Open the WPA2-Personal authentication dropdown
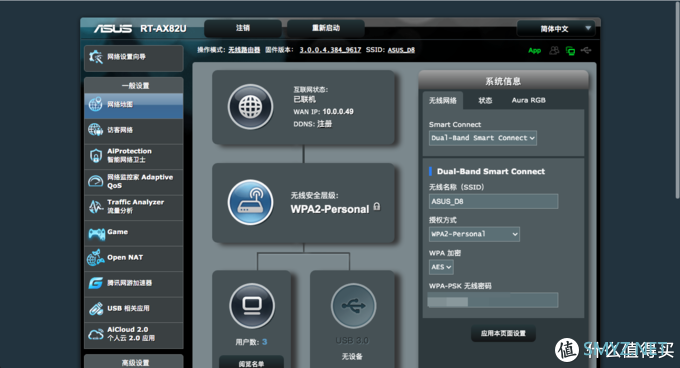 474,234
